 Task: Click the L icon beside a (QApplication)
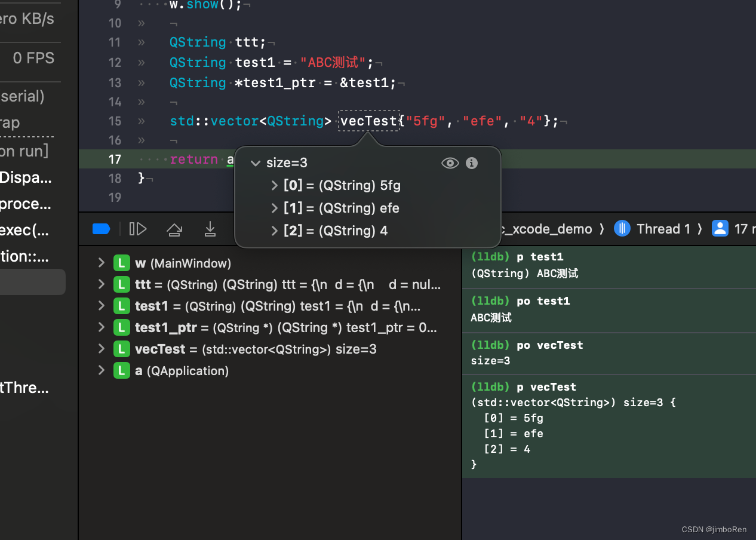pyautogui.click(x=121, y=370)
